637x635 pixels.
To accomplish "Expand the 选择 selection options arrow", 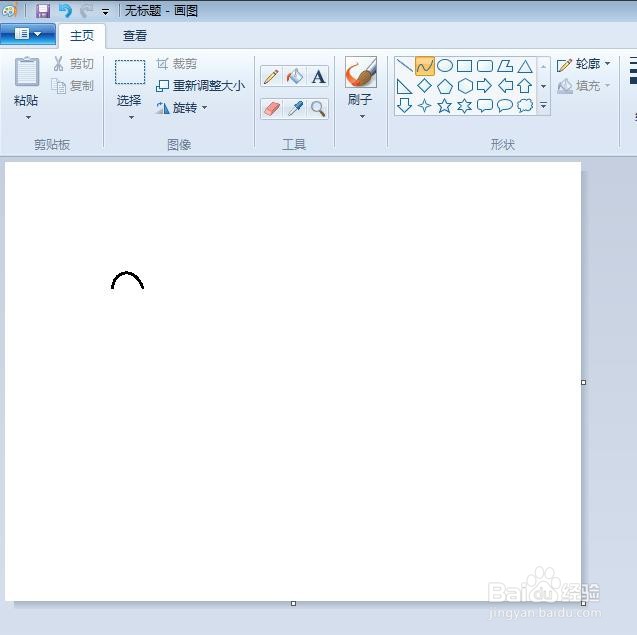I will pyautogui.click(x=131, y=117).
